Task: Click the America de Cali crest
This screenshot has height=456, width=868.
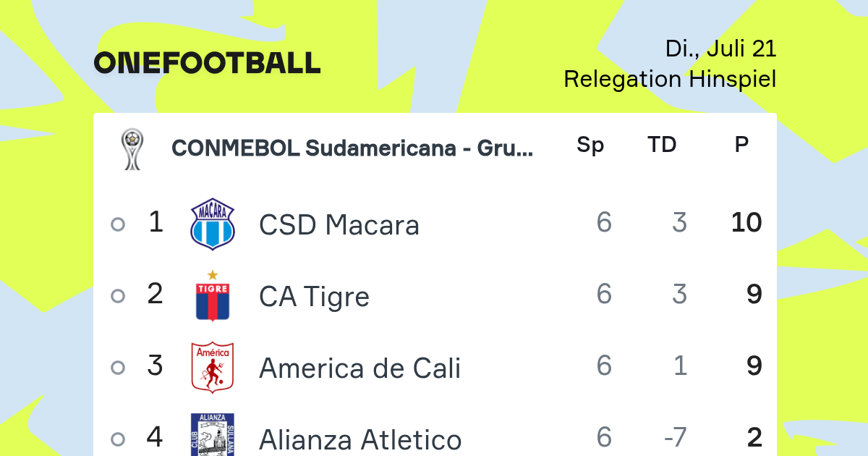Action: pyautogui.click(x=212, y=368)
